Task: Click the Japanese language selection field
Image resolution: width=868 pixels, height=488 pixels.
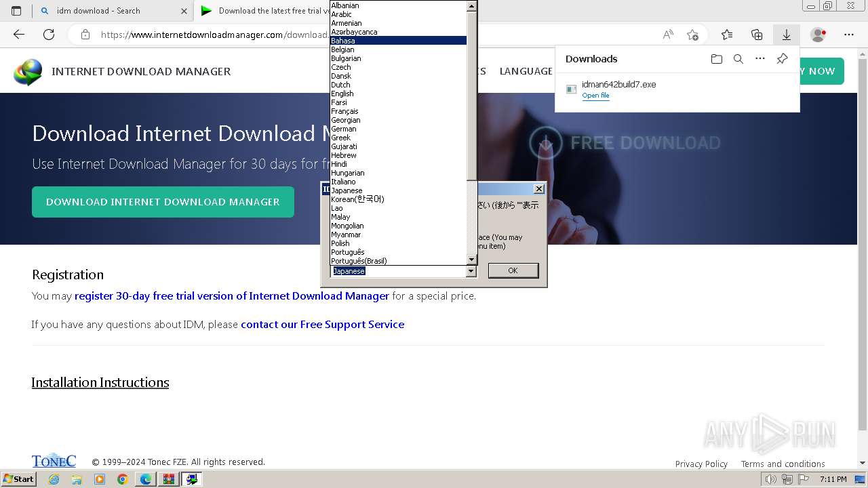Action: [399, 271]
